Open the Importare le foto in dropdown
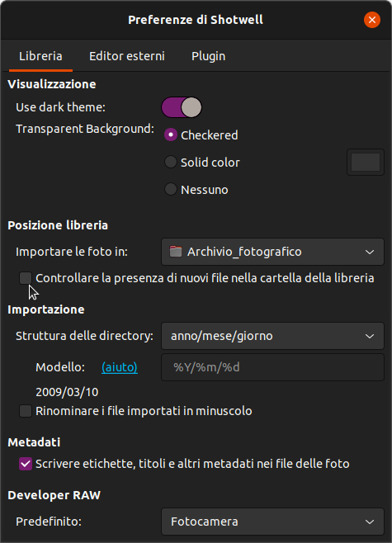Image resolution: width=392 pixels, height=543 pixels. pyautogui.click(x=272, y=252)
